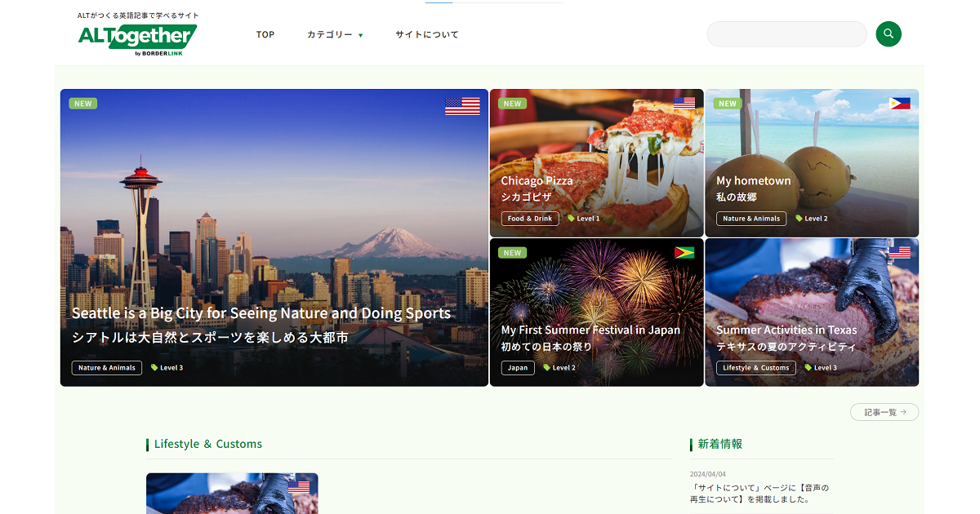This screenshot has height=514, width=980.
Task: Click テキサスの夏のアクティビティ subtitle
Action: tap(786, 346)
